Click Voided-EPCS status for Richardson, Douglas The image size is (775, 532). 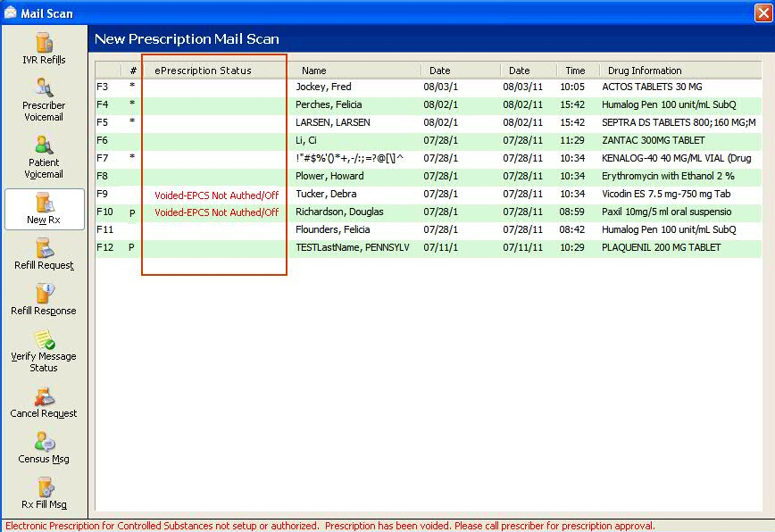(216, 212)
